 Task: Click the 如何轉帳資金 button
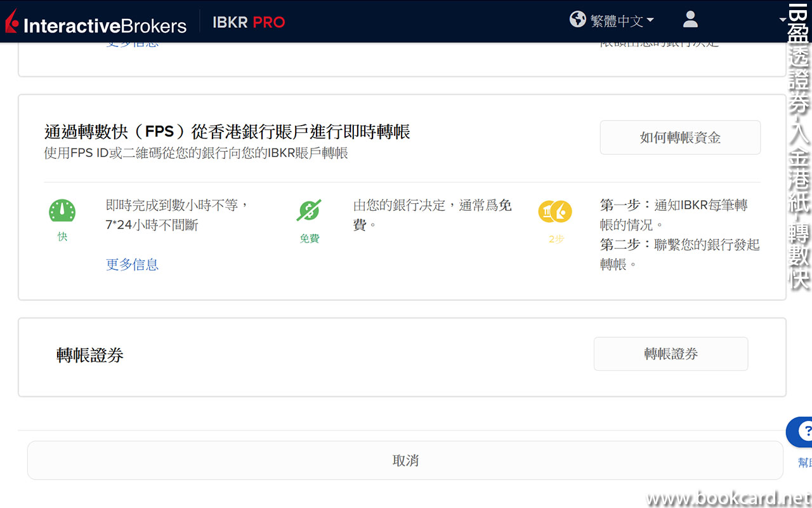point(680,138)
